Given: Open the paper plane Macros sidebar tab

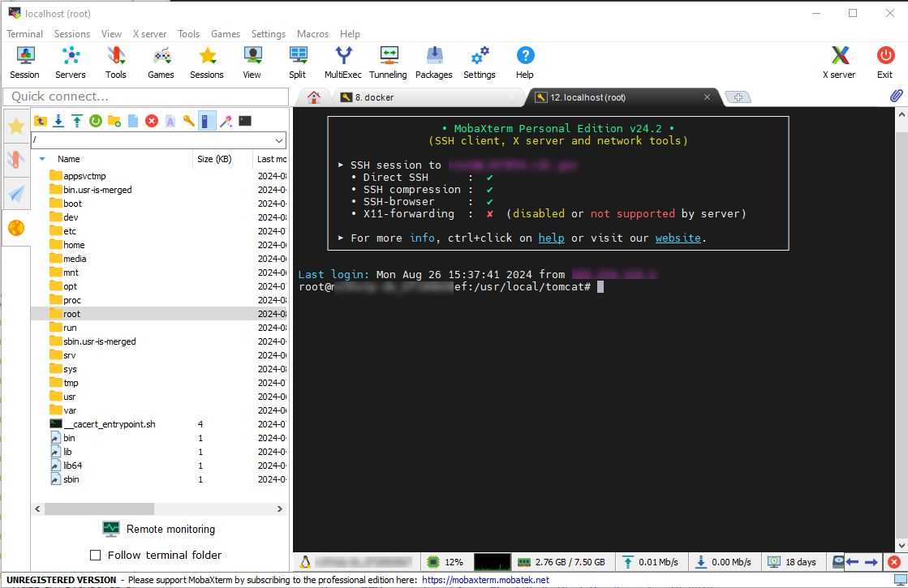Looking at the screenshot, I should coord(16,194).
